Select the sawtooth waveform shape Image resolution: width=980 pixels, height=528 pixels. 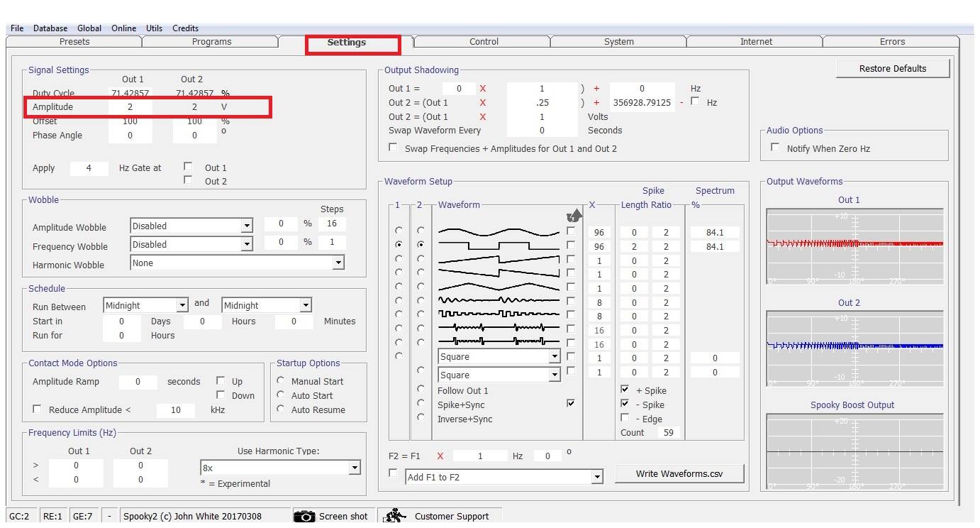coord(499,260)
